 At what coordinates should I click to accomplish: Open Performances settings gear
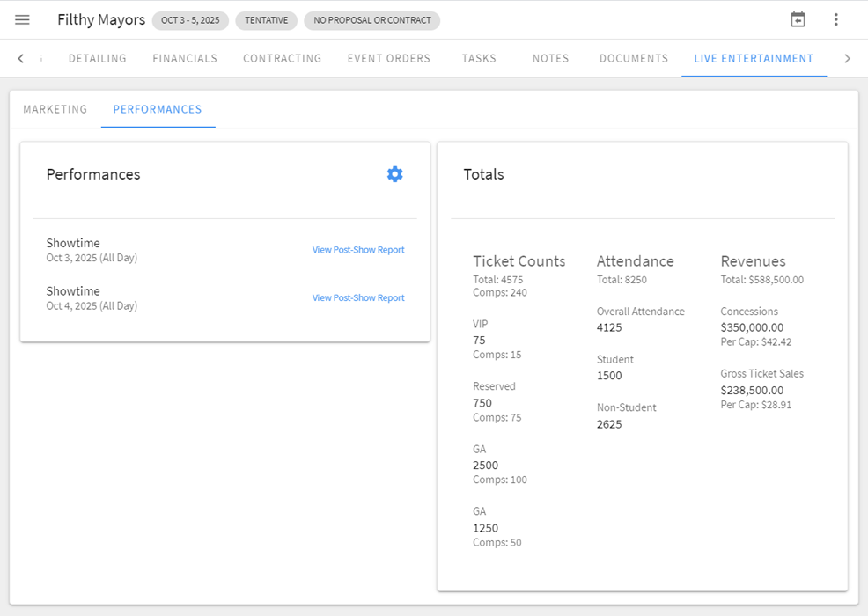(394, 174)
